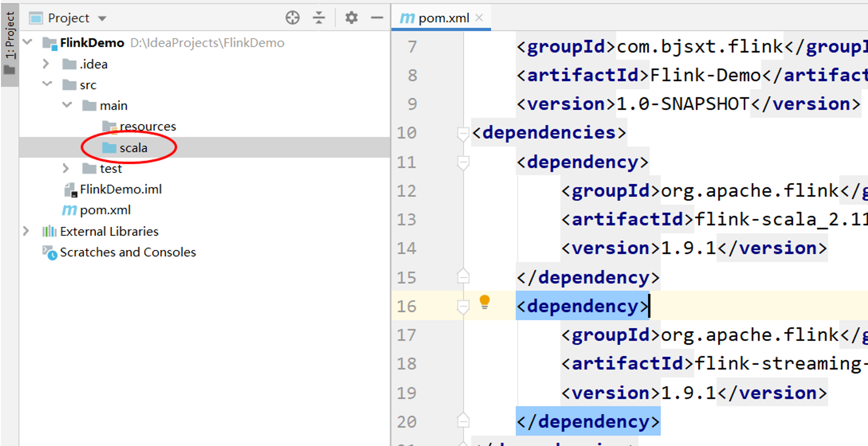Click the Scratches and Consoles icon

pos(50,252)
